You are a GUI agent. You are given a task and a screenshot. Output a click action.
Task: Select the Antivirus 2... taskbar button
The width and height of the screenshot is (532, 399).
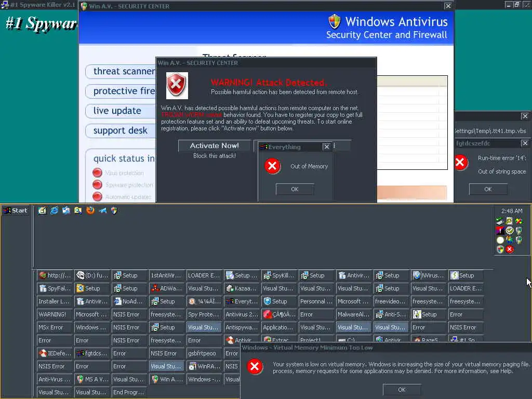click(x=242, y=314)
